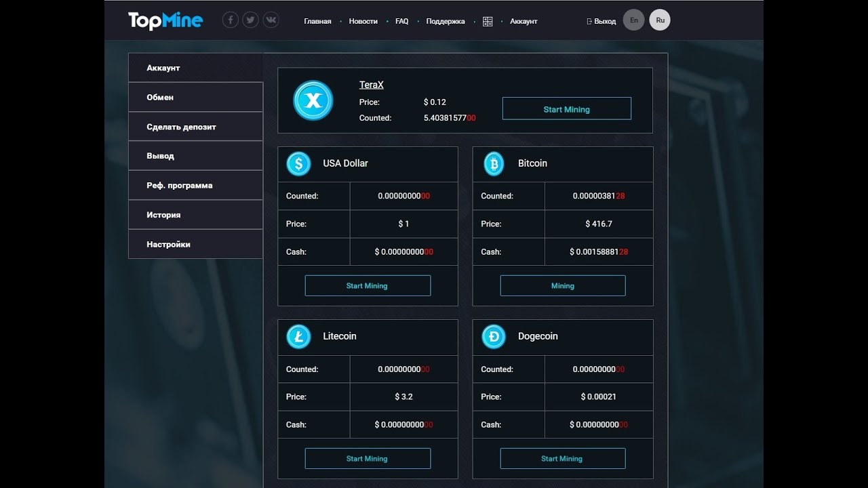Click the TeraX title link
Viewport: 868px width, 488px height.
[x=372, y=85]
